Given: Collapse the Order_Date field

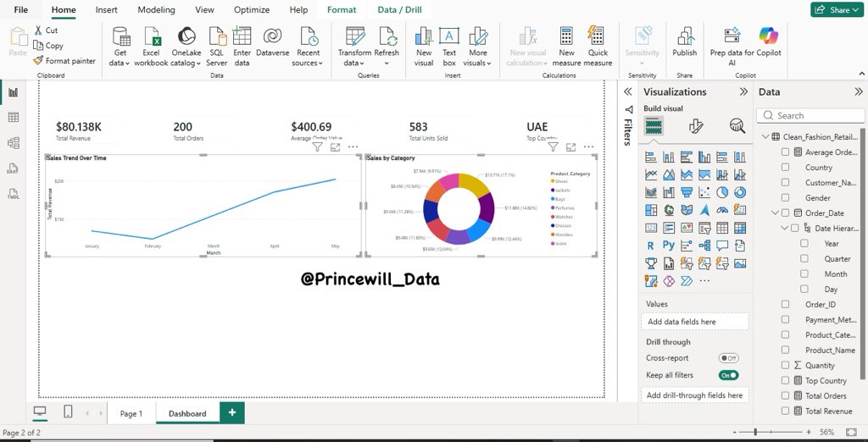Looking at the screenshot, I should pos(775,213).
